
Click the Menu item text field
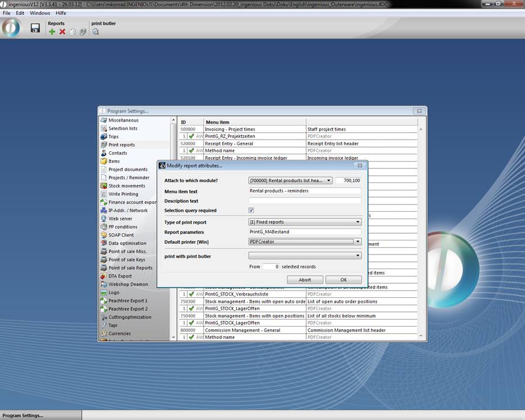(x=304, y=191)
